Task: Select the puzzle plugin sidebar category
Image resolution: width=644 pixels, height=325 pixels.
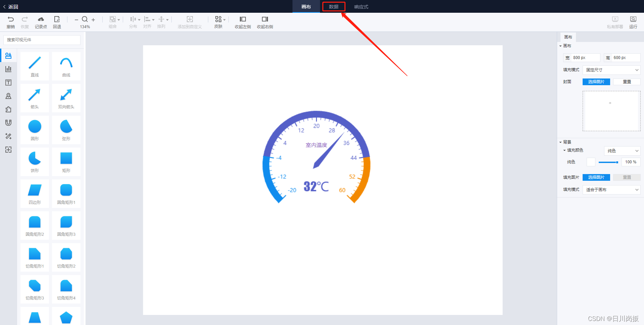Action: point(8,109)
